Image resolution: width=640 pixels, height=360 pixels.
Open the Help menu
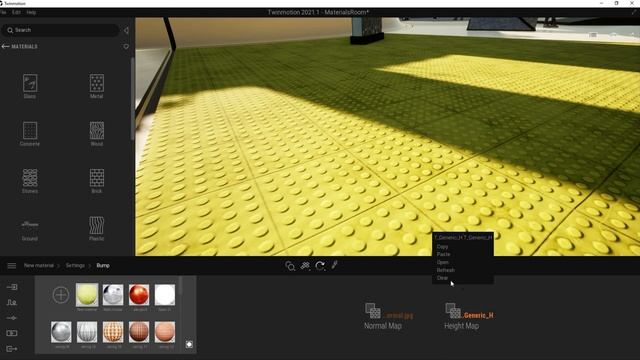click(x=31, y=12)
